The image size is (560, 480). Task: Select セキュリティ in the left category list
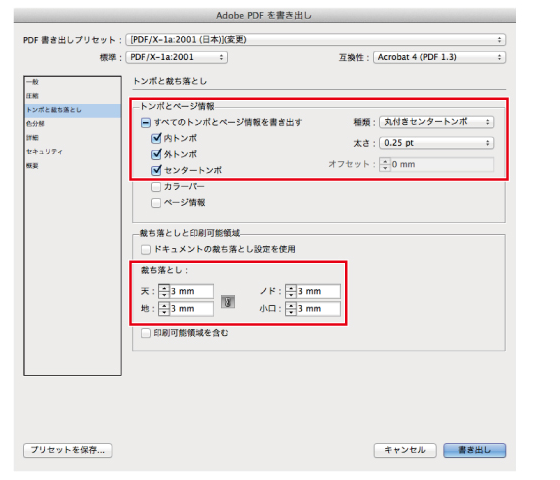coord(44,152)
